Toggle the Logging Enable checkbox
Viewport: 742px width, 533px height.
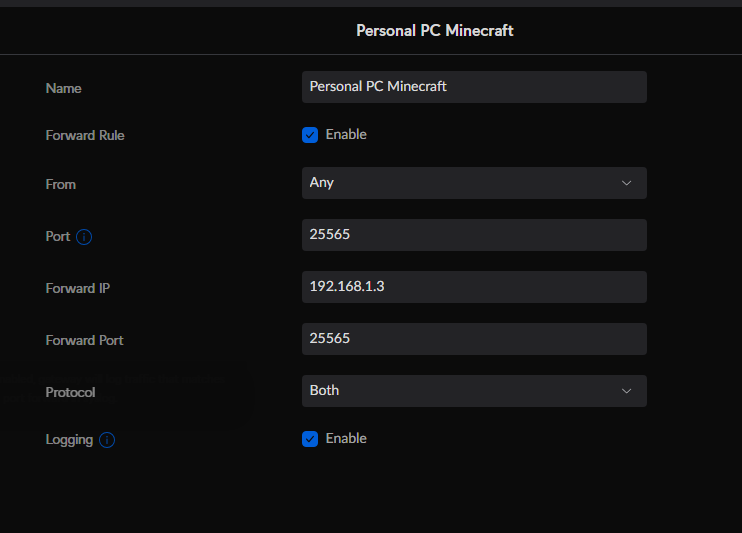(x=310, y=439)
